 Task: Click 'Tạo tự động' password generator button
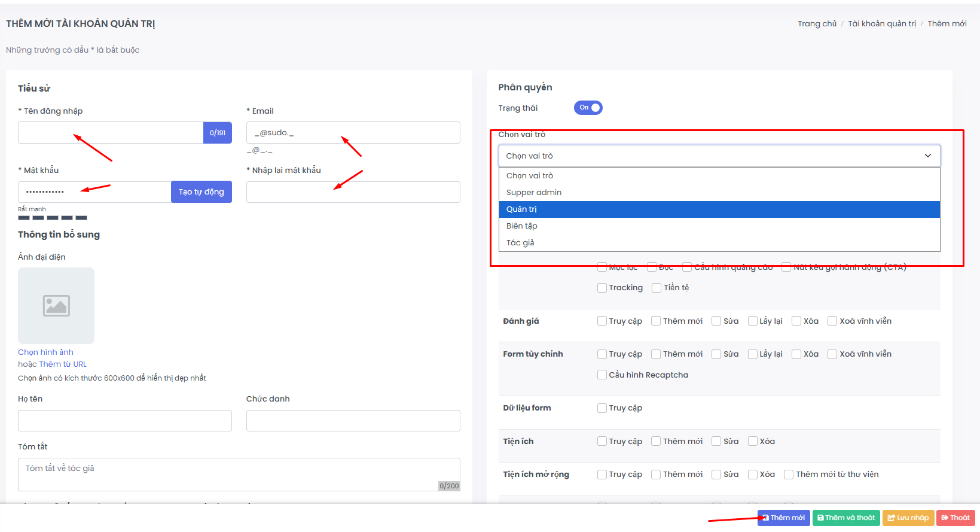click(201, 192)
